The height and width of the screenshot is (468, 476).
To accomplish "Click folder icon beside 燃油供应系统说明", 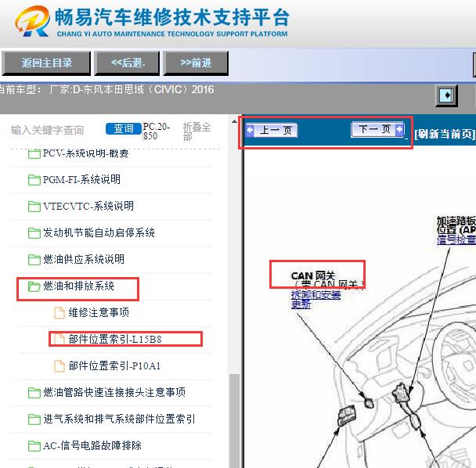I will [x=34, y=260].
